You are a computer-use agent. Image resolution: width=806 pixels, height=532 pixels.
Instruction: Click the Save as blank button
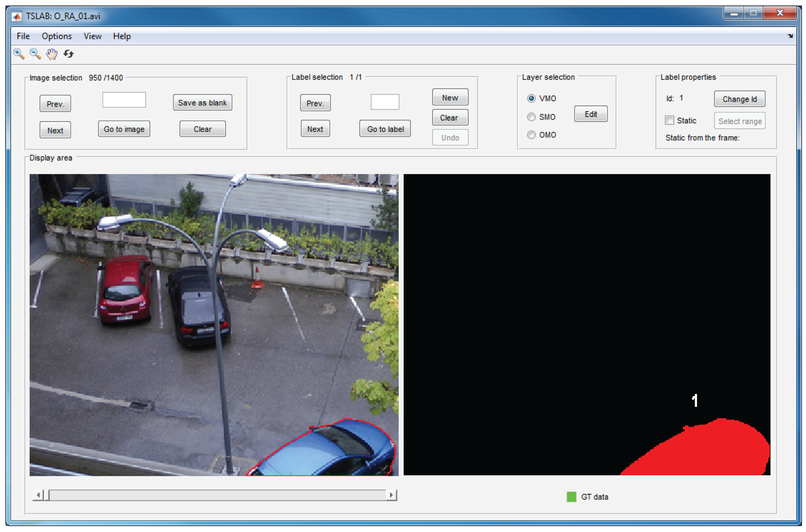(203, 103)
